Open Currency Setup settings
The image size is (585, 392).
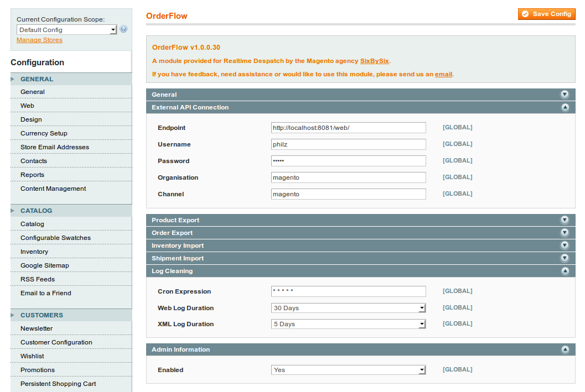[x=44, y=133]
